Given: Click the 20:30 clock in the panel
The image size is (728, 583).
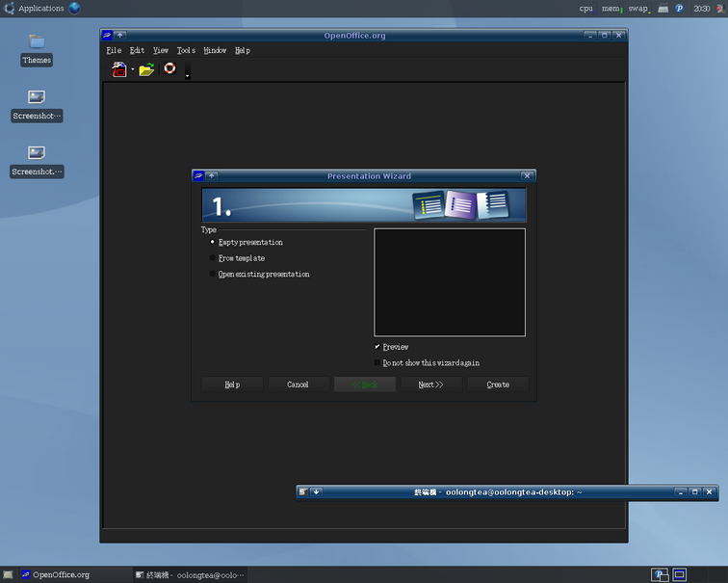Looking at the screenshot, I should point(702,9).
